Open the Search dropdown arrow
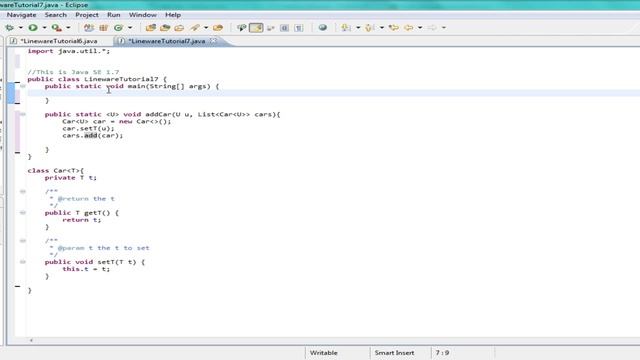 click(206, 28)
